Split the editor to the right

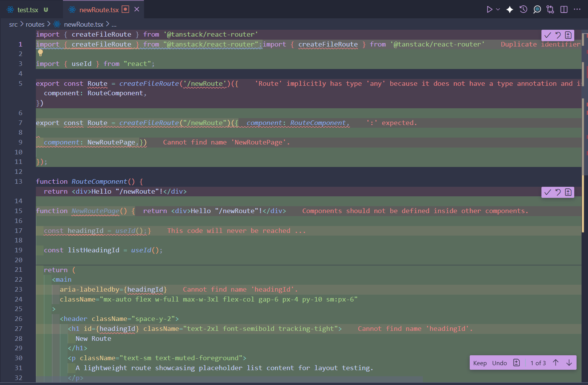click(x=564, y=10)
